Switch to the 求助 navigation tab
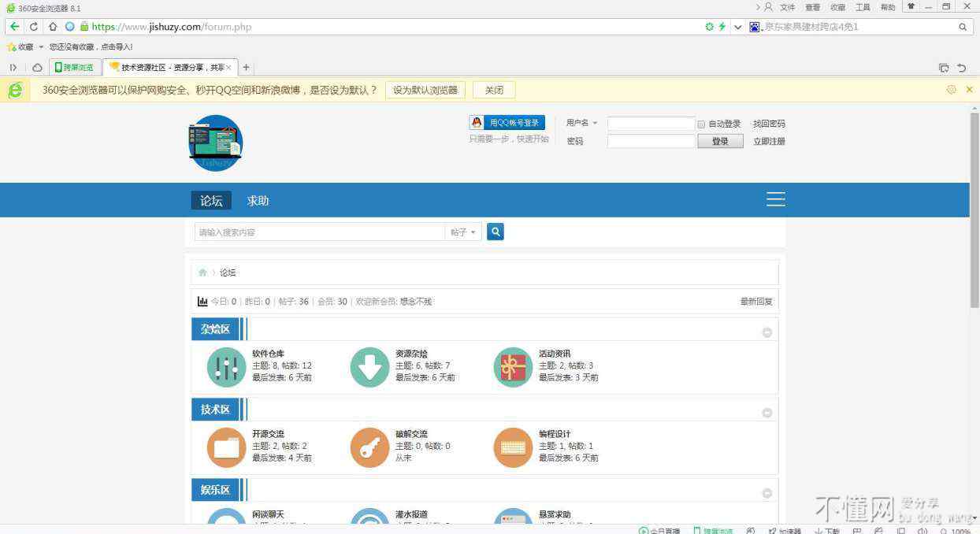 258,201
